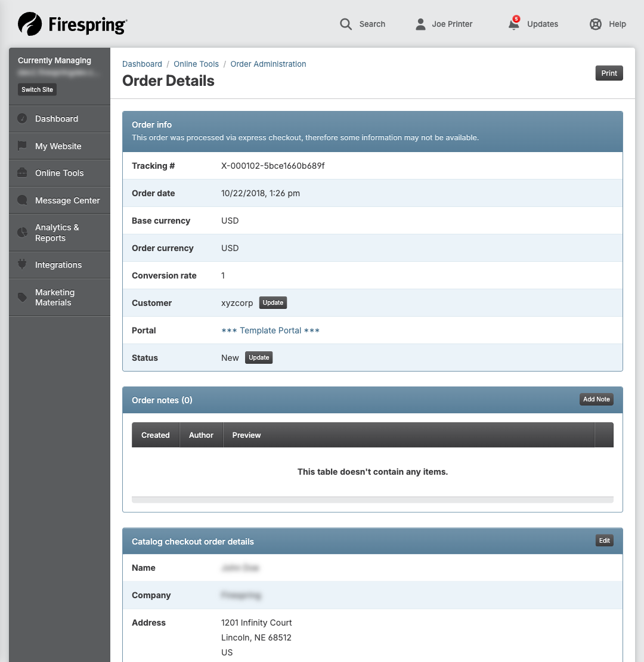Click the Analytics pie chart icon
The height and width of the screenshot is (662, 644).
22,233
